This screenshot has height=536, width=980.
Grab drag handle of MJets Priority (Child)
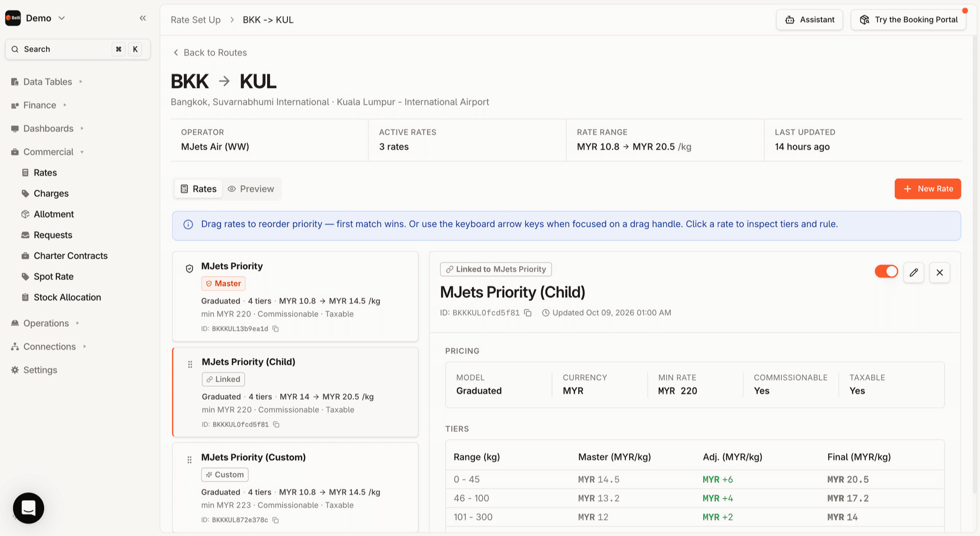coord(190,364)
